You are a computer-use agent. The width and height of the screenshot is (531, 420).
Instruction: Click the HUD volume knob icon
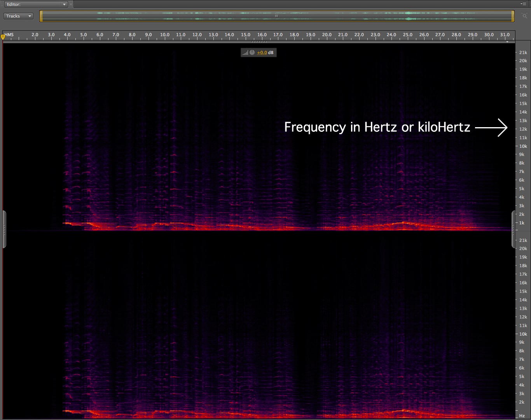coord(252,52)
